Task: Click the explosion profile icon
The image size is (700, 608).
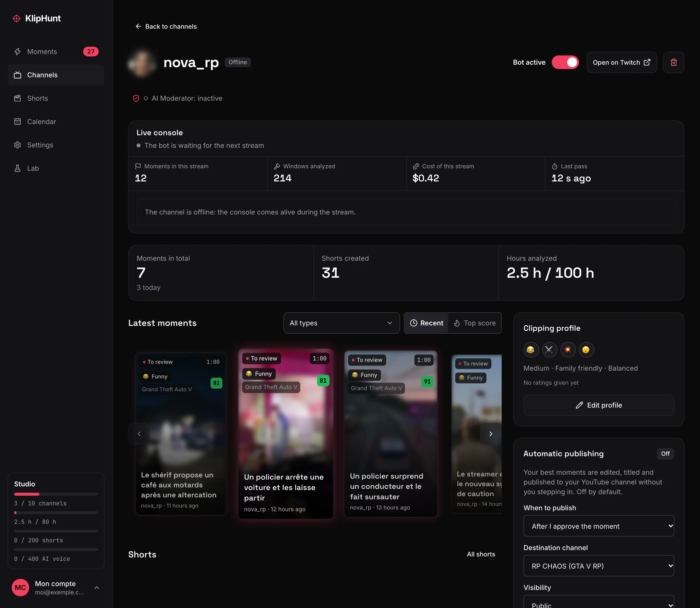Action: click(568, 350)
